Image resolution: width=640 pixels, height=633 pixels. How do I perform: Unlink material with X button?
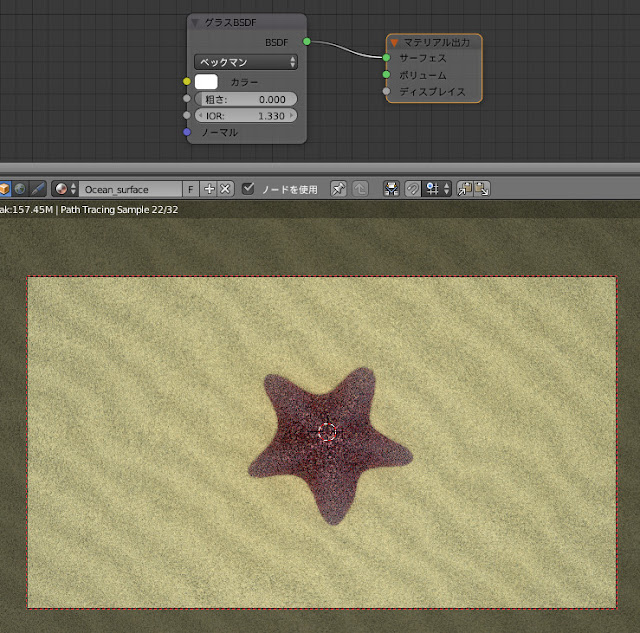pyautogui.click(x=225, y=189)
